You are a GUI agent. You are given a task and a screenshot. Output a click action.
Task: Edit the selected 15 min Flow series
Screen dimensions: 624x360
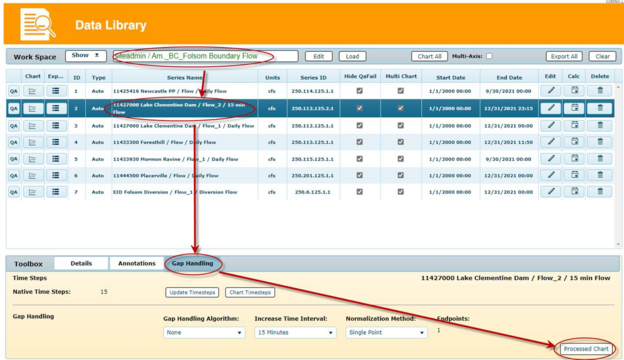[x=551, y=108]
